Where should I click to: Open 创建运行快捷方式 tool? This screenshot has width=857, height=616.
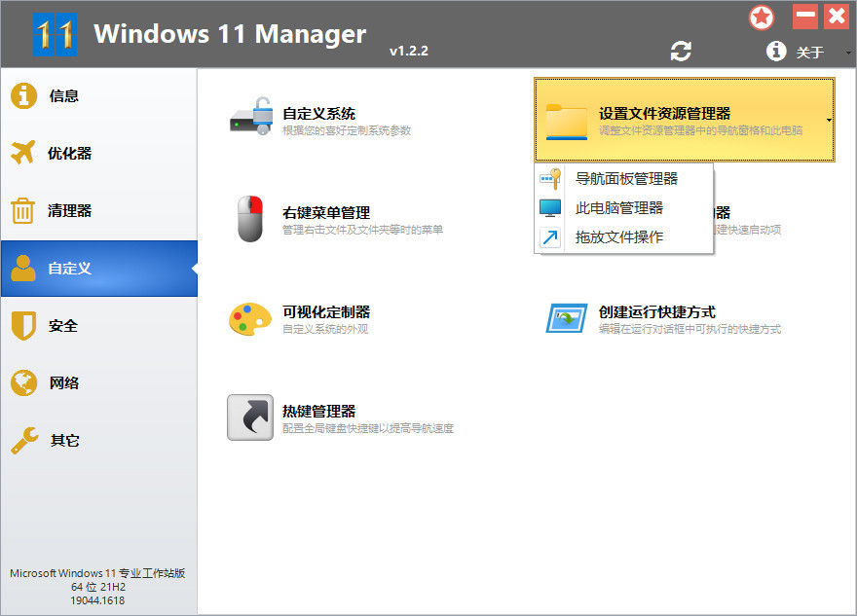coord(657,311)
